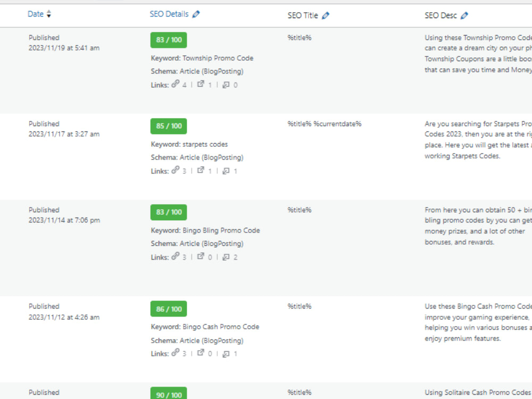The height and width of the screenshot is (399, 532).
Task: Select 'Keyword: Bingo Cash Promo Code' text
Action: tap(205, 327)
